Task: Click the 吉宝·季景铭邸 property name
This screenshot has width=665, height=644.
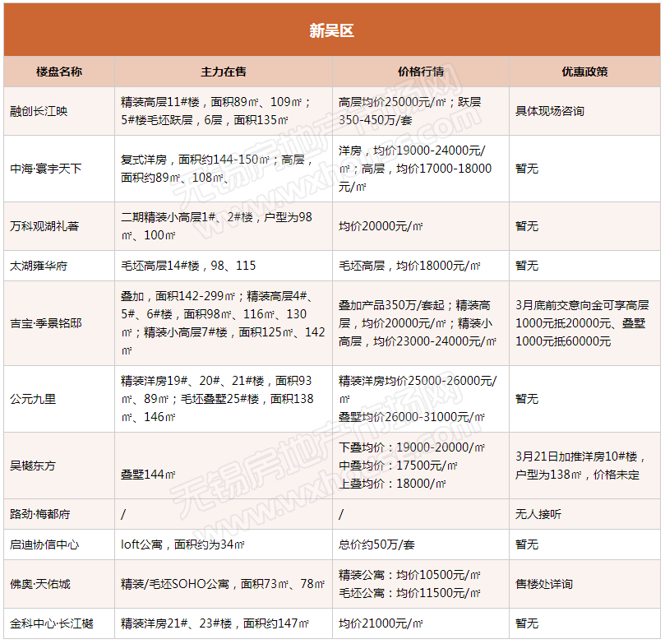Action: point(46,323)
